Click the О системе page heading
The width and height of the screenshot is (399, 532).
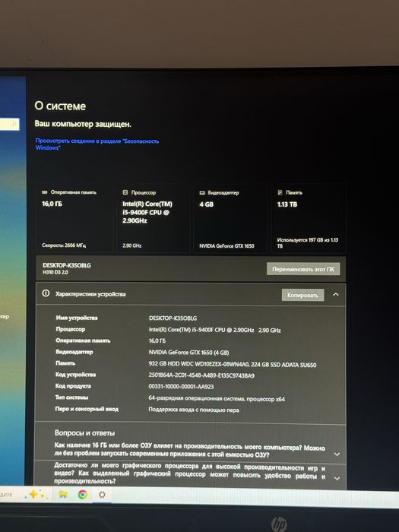click(60, 106)
